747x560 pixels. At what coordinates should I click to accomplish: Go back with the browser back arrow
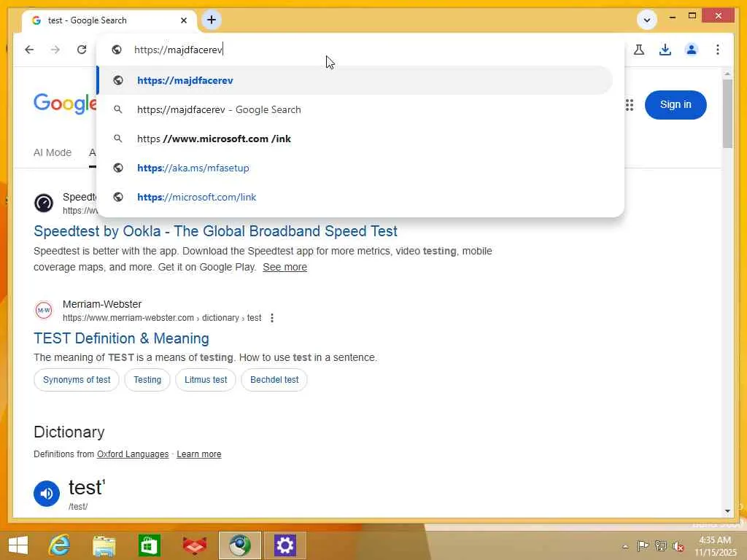(29, 50)
